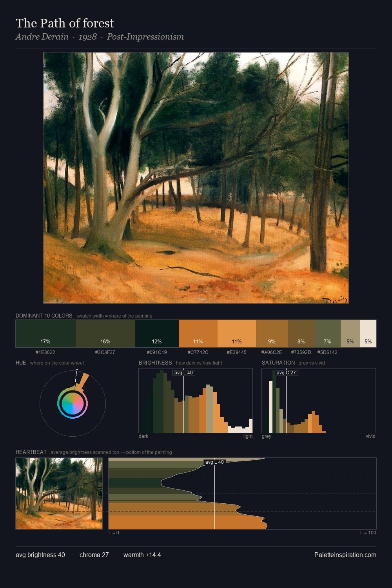This screenshot has height=588, width=392.
Task: Click the title The Path of forest
Action: click(65, 23)
